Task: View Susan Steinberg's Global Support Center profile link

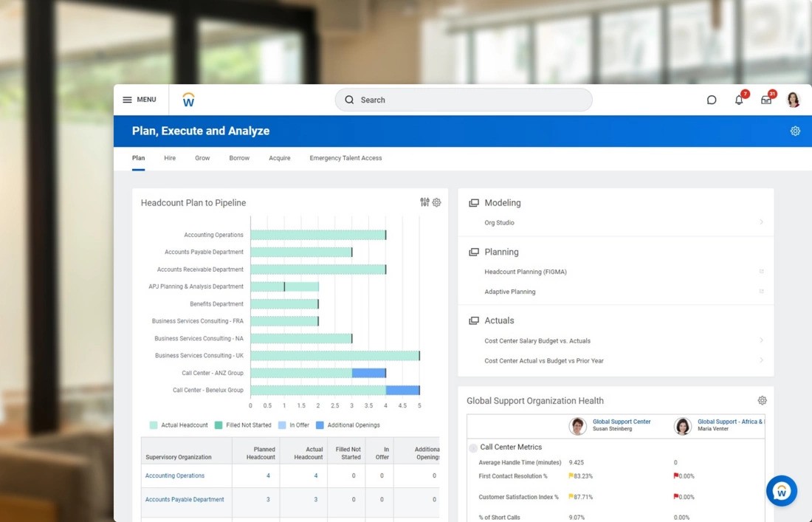Action: click(x=621, y=421)
